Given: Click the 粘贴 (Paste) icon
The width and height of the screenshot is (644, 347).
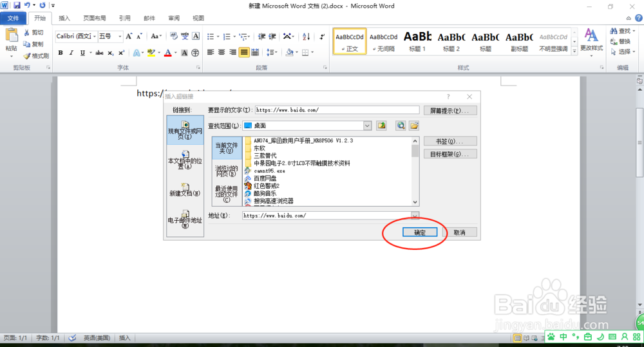Looking at the screenshot, I should [x=12, y=36].
